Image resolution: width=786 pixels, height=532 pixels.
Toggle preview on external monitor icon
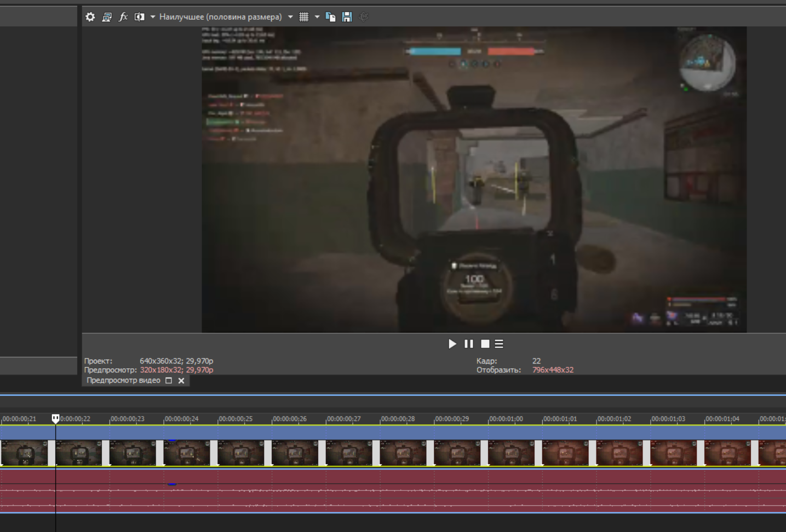(107, 17)
